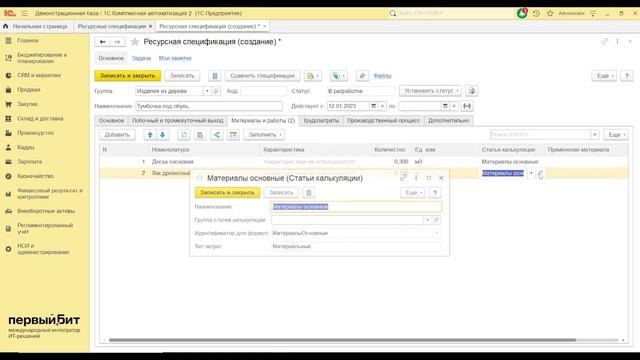Open the green print dropdown icon

339,76
